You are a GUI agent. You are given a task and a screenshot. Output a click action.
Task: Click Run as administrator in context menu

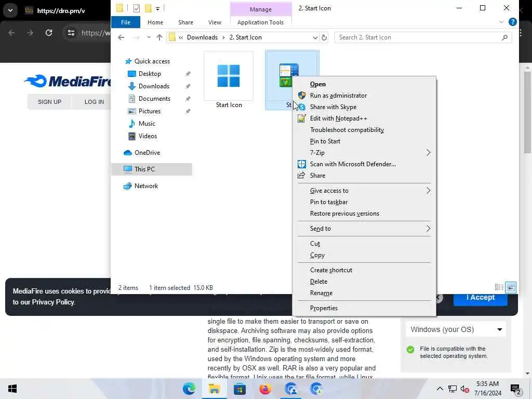(338, 96)
